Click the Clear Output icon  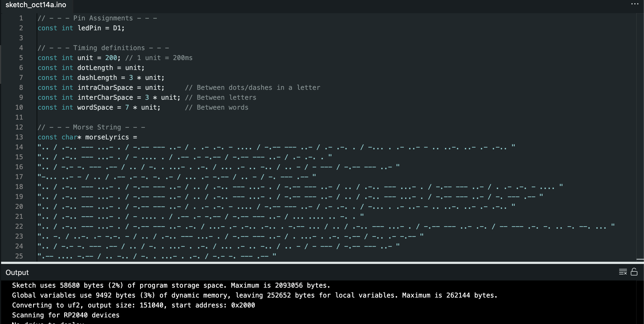[623, 272]
